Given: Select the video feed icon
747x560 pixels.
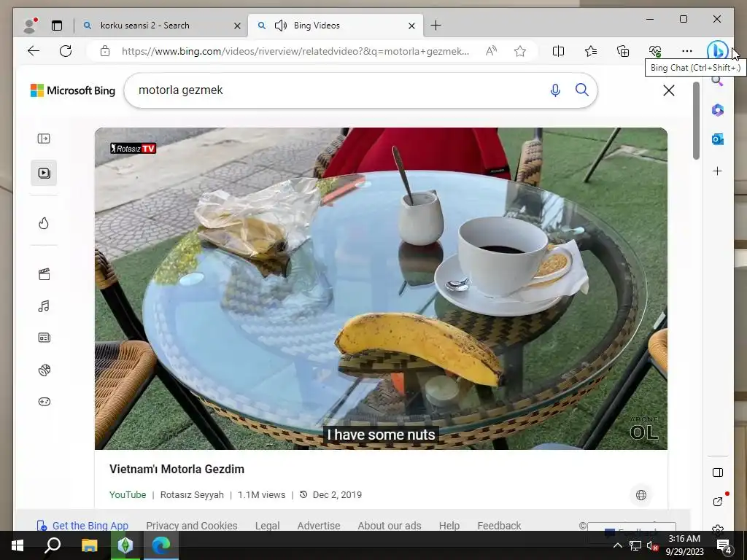Looking at the screenshot, I should pyautogui.click(x=44, y=173).
